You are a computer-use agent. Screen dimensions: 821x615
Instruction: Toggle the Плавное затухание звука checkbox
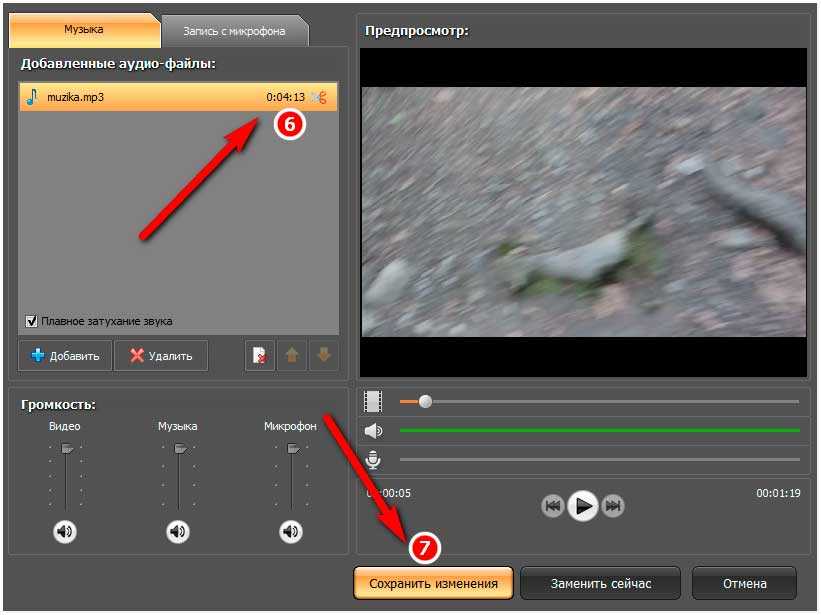point(31,321)
